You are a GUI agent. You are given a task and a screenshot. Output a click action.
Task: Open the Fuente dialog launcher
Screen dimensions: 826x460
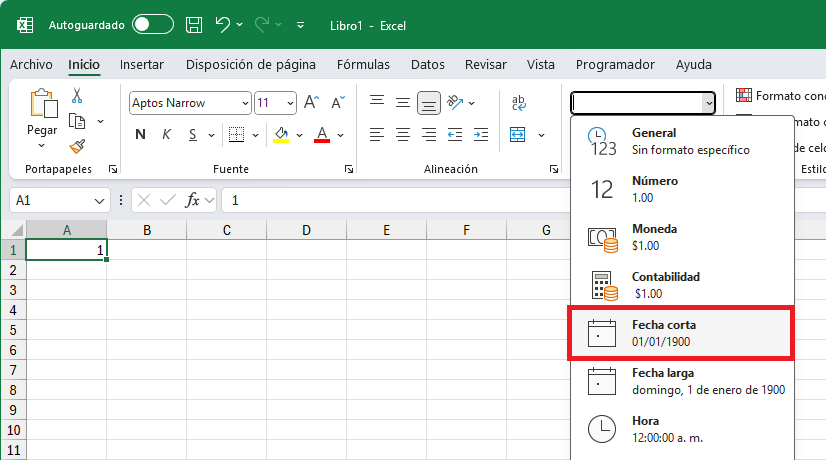tap(349, 169)
